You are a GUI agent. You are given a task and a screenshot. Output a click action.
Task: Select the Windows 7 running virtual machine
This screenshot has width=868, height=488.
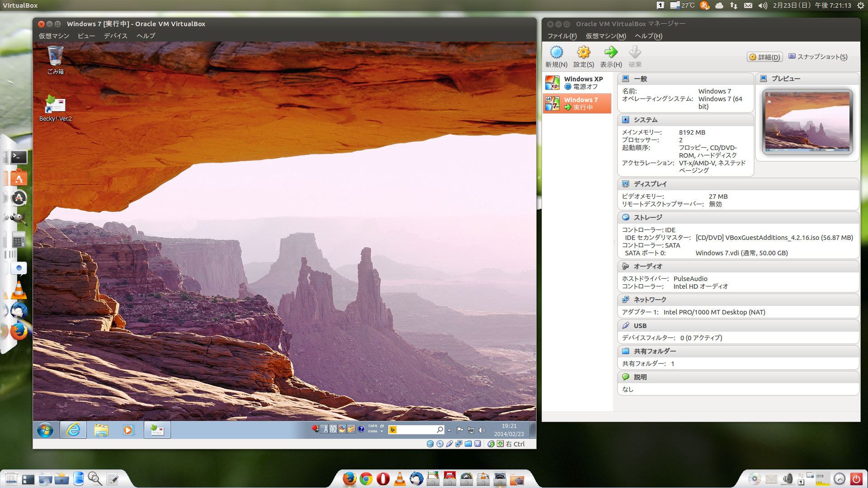tap(577, 103)
